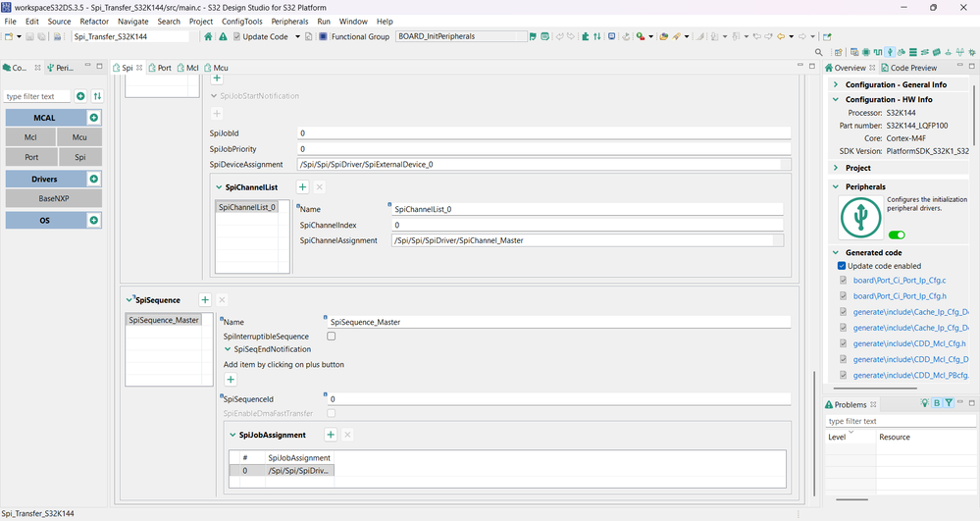
Task: Open board\Port_Ci_Port_Ip_Cfg.c link
Action: [900, 281]
